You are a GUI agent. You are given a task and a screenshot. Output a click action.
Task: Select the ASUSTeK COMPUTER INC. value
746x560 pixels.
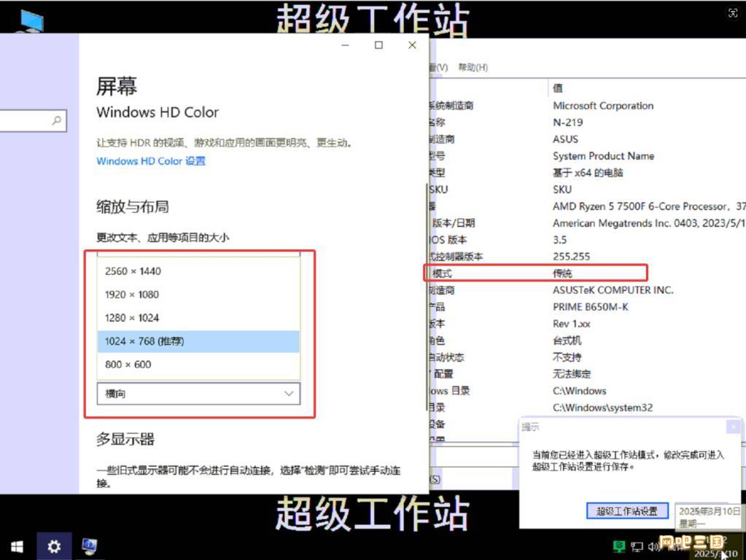pos(613,289)
